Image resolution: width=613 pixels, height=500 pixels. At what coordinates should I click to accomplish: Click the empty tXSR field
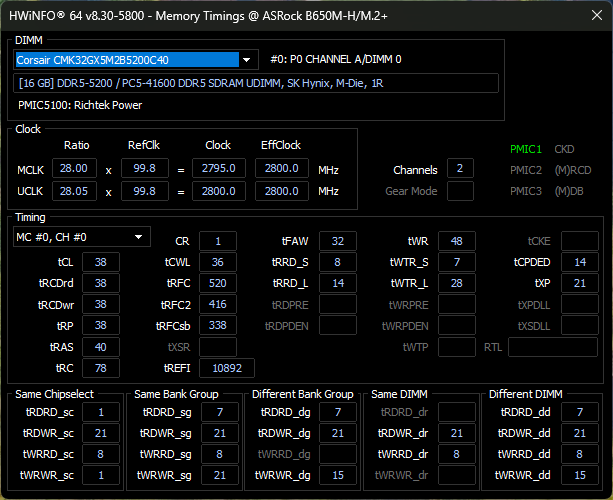click(x=218, y=347)
